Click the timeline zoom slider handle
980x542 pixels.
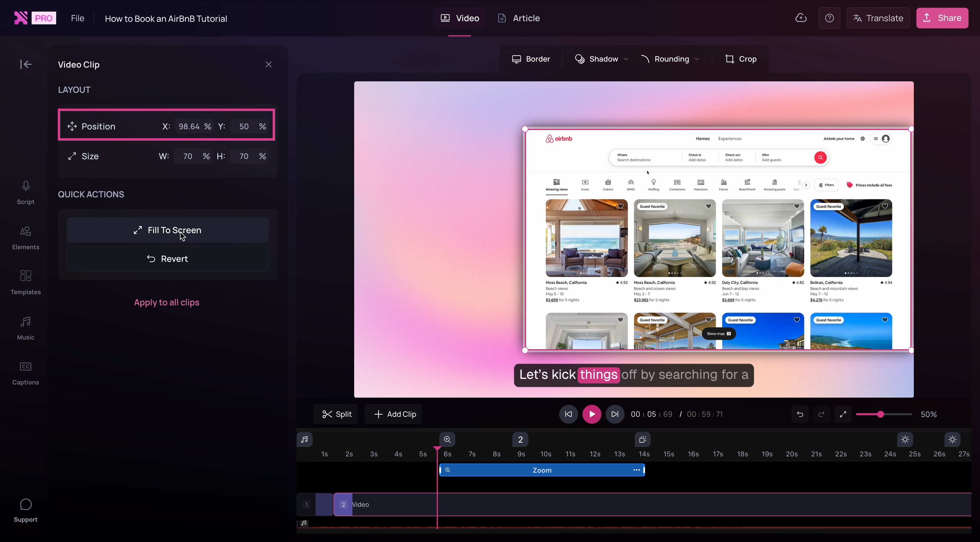click(x=880, y=414)
